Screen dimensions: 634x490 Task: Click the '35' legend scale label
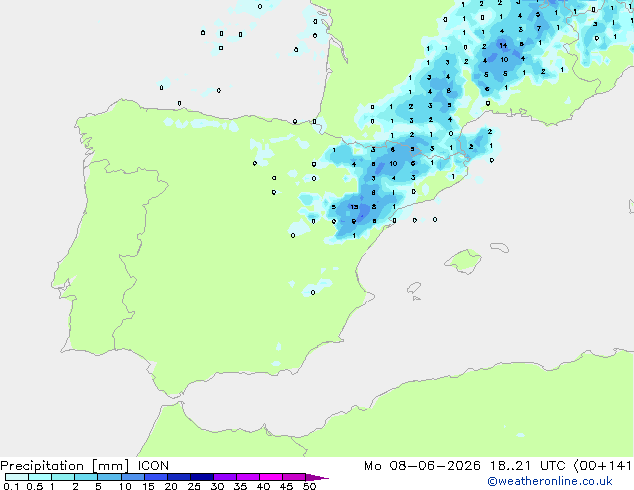(x=240, y=486)
